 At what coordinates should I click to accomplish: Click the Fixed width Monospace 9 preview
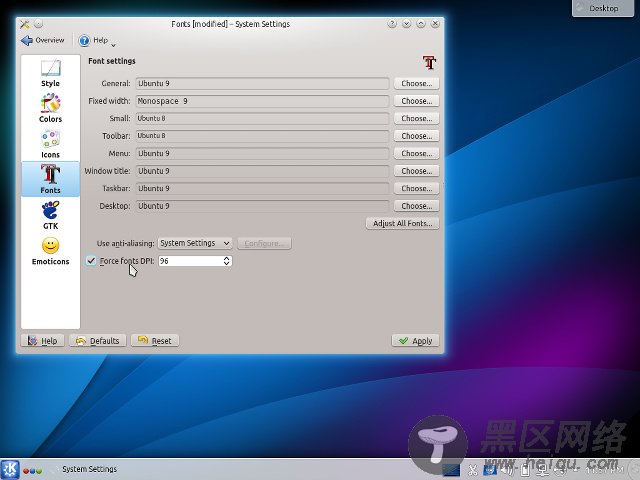pos(262,101)
